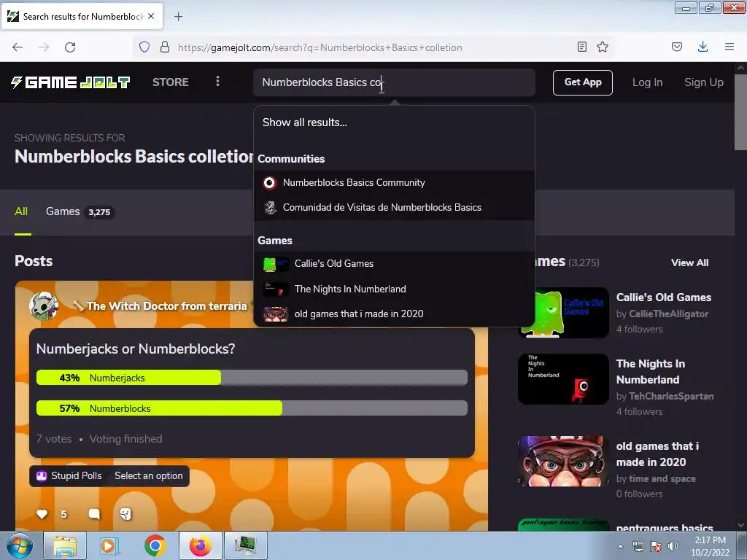747x560 pixels.
Task: Click View All games link
Action: click(689, 262)
